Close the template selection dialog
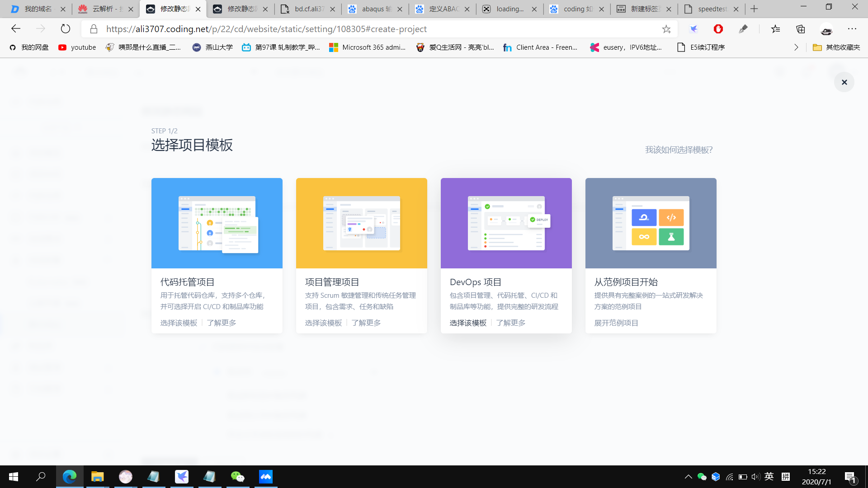The width and height of the screenshot is (868, 488). click(x=844, y=82)
